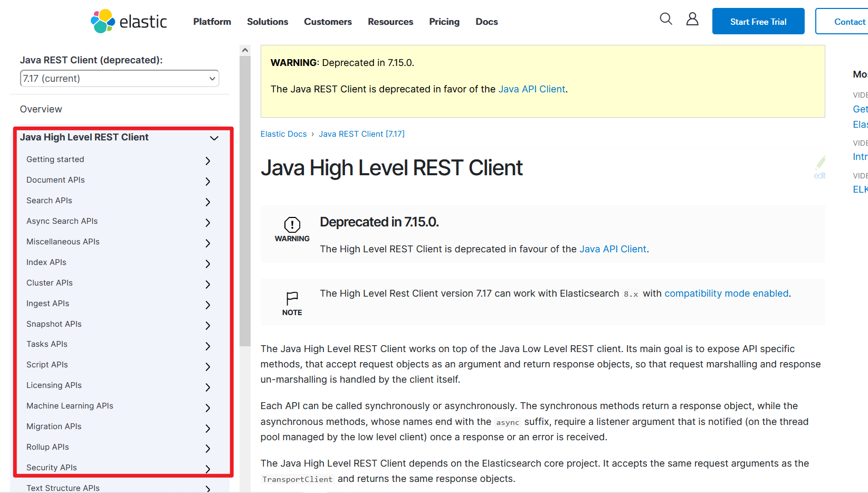Click sidebar scrollbar up arrow
The width and height of the screenshot is (868, 493).
[x=245, y=50]
